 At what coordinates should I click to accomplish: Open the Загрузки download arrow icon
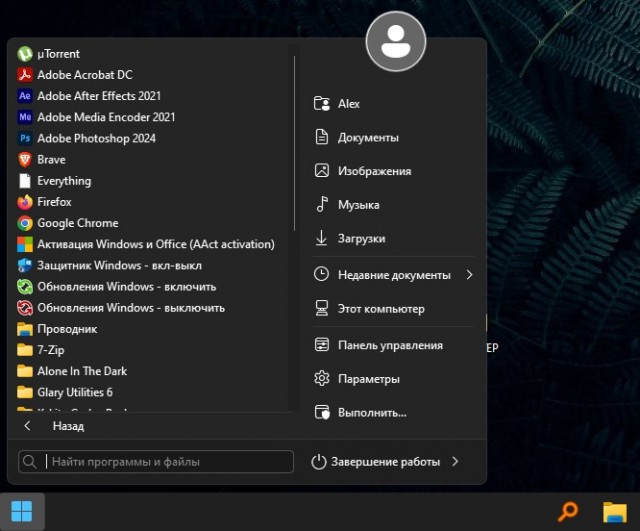click(322, 238)
